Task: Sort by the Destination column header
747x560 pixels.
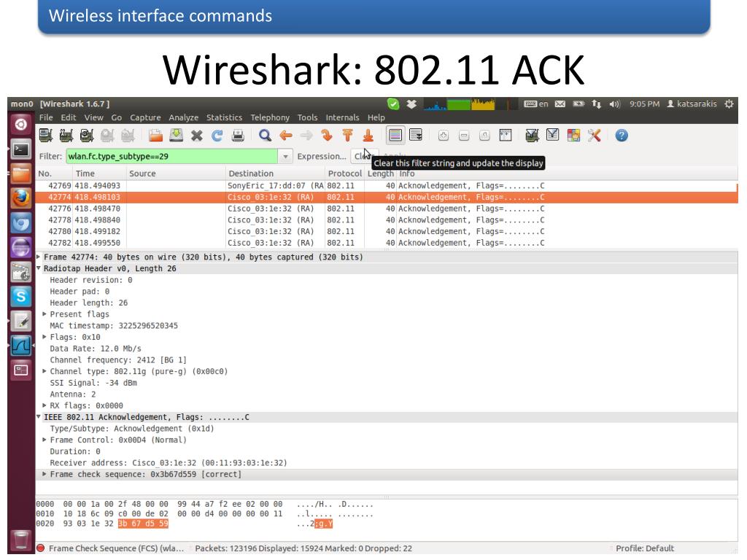Action: click(275, 174)
